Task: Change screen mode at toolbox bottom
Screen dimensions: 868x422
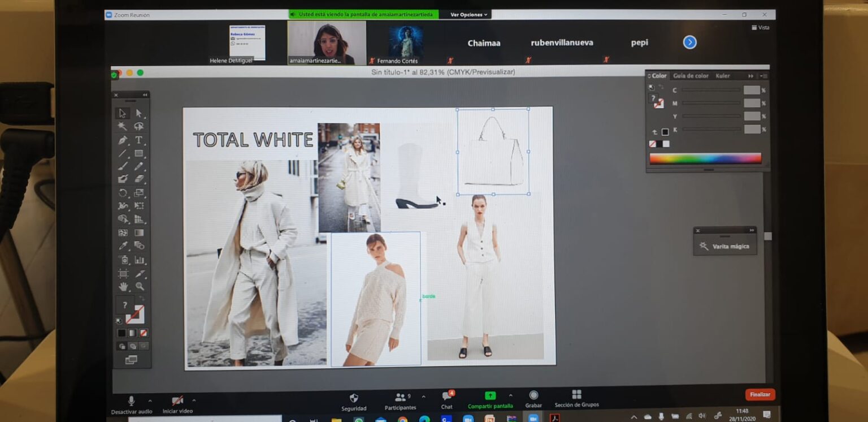Action: click(131, 360)
